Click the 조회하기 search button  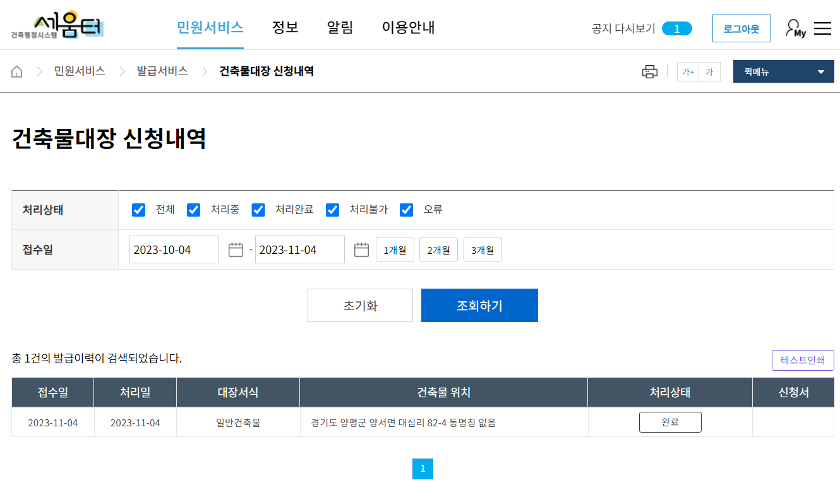click(479, 305)
